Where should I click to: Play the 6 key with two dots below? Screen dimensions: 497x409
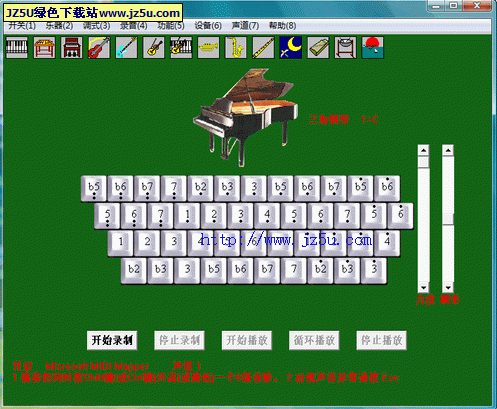click(x=134, y=216)
